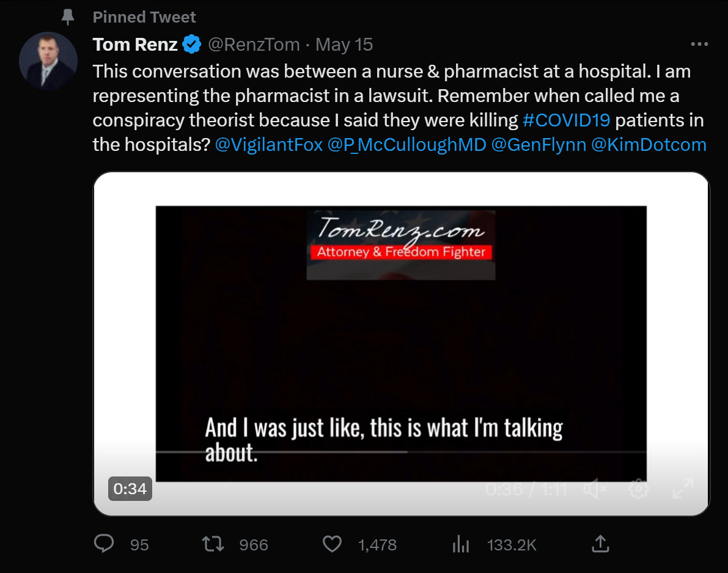Image resolution: width=728 pixels, height=573 pixels.
Task: Open the #COVID19 hashtag
Action: point(567,120)
